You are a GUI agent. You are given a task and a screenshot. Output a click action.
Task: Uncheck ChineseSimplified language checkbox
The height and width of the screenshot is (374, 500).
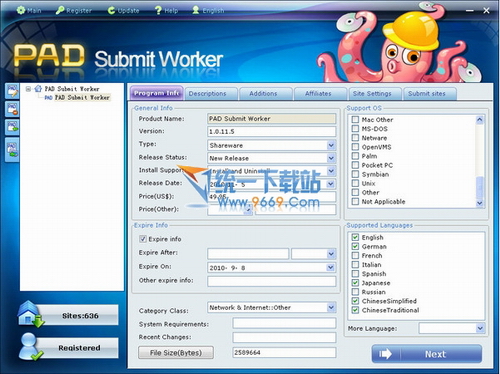355,301
